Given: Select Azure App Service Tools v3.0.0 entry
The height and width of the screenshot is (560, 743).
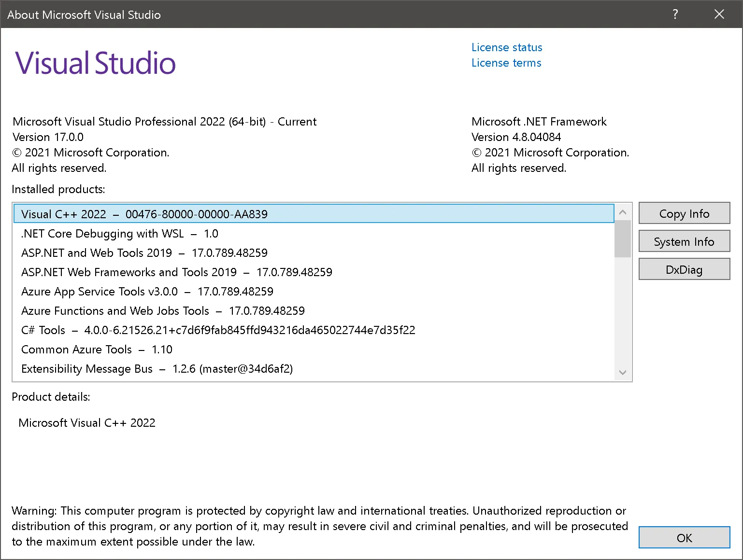Looking at the screenshot, I should [314, 292].
